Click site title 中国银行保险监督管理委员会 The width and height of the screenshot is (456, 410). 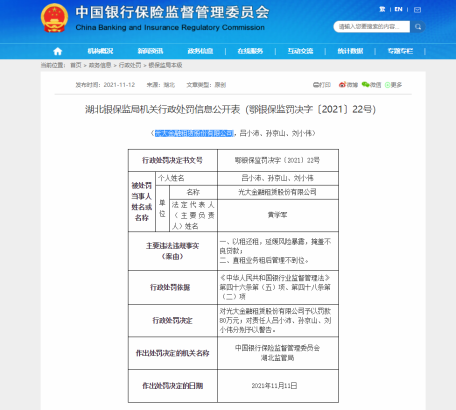click(x=172, y=13)
